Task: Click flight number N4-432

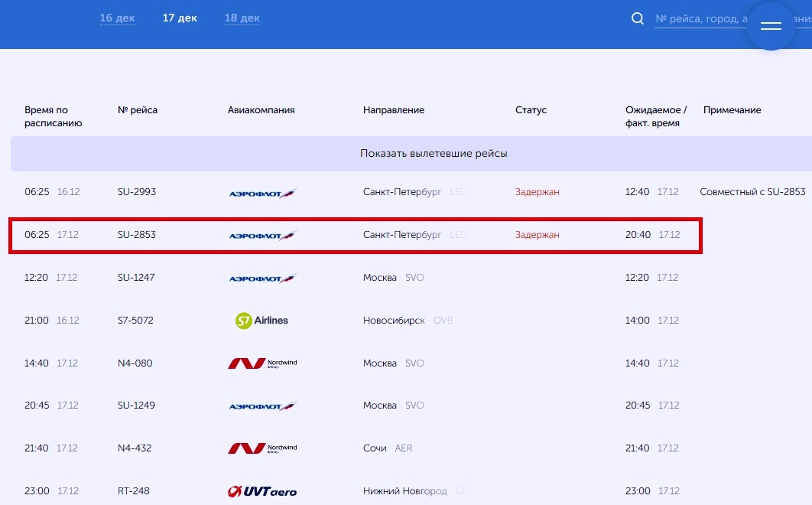Action: 135,448
